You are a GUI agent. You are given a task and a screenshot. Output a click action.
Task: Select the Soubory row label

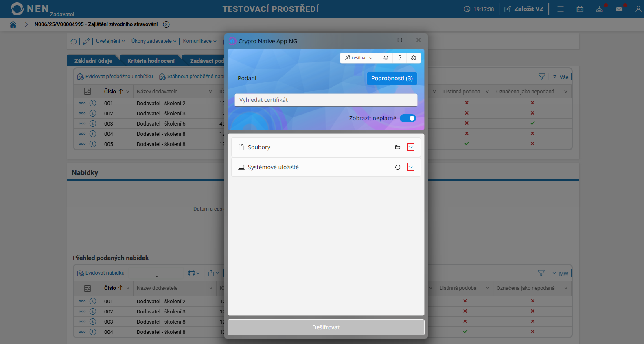(259, 147)
